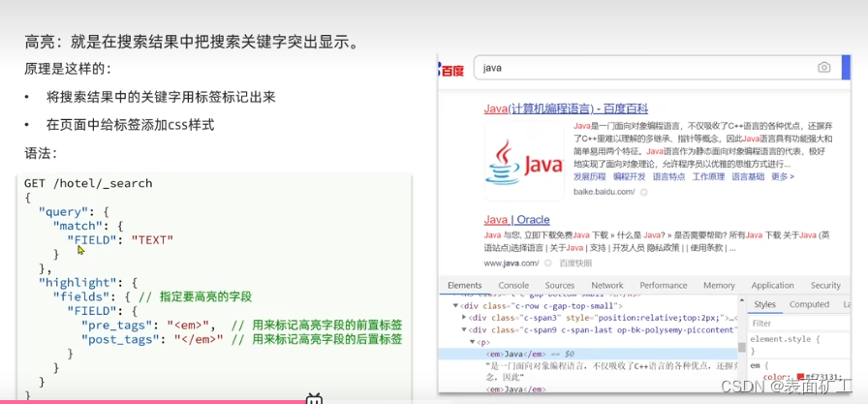The height and width of the screenshot is (404, 868).
Task: Click the Elements panel scroll-up arrow
Action: [x=741, y=300]
